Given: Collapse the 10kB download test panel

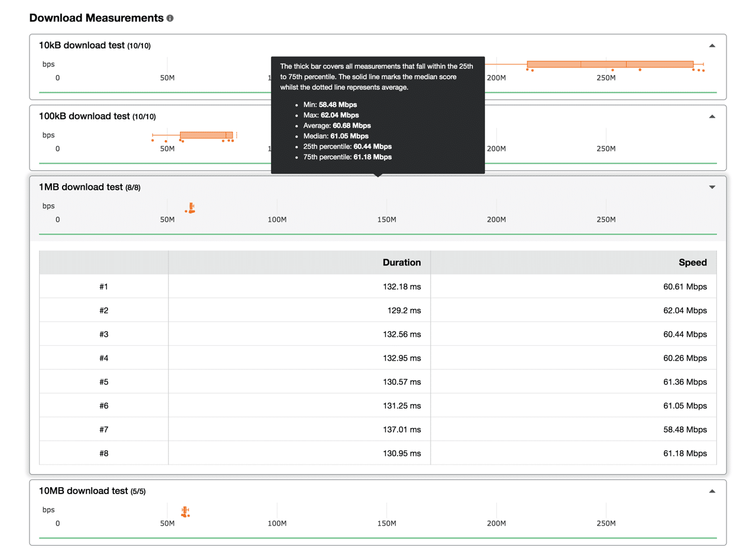Looking at the screenshot, I should click(x=712, y=44).
